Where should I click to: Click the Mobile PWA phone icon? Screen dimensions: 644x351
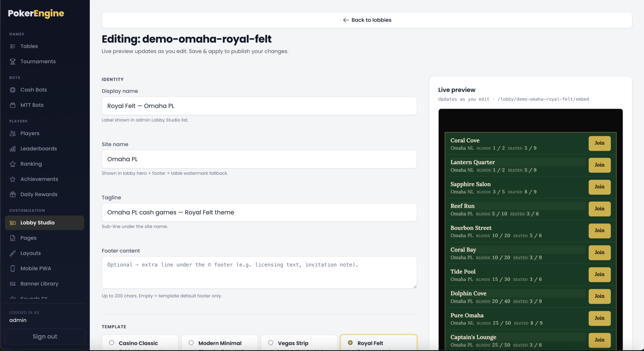pos(12,269)
